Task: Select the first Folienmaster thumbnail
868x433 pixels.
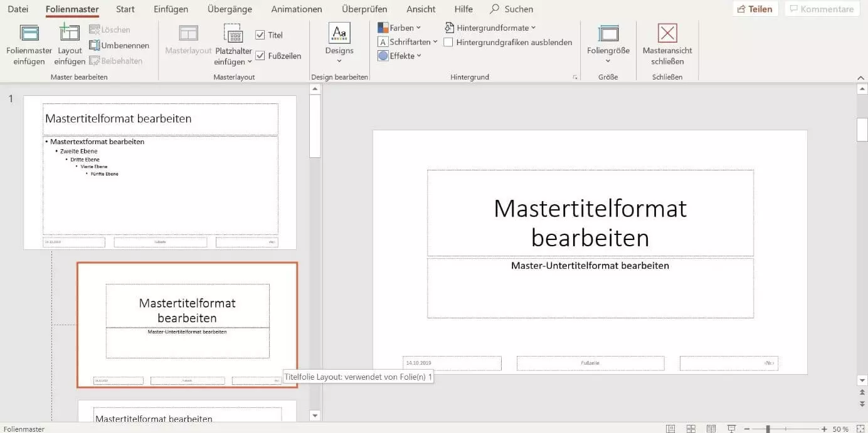Action: 160,172
